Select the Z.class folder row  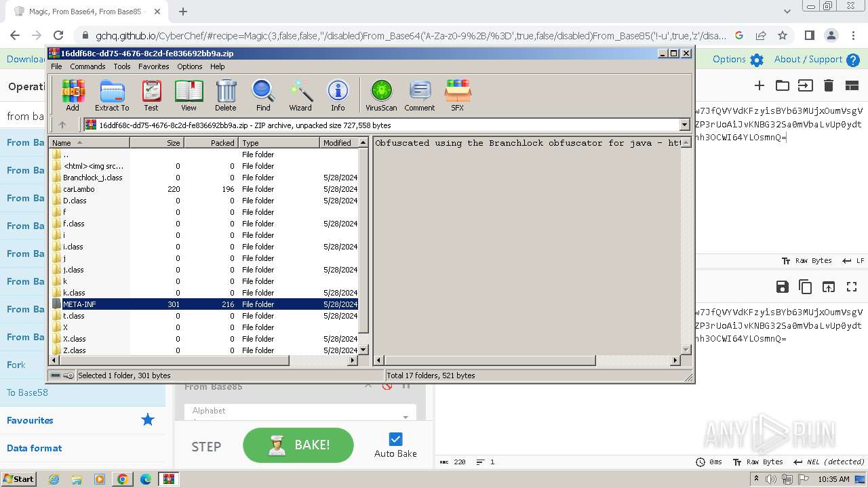[204, 350]
